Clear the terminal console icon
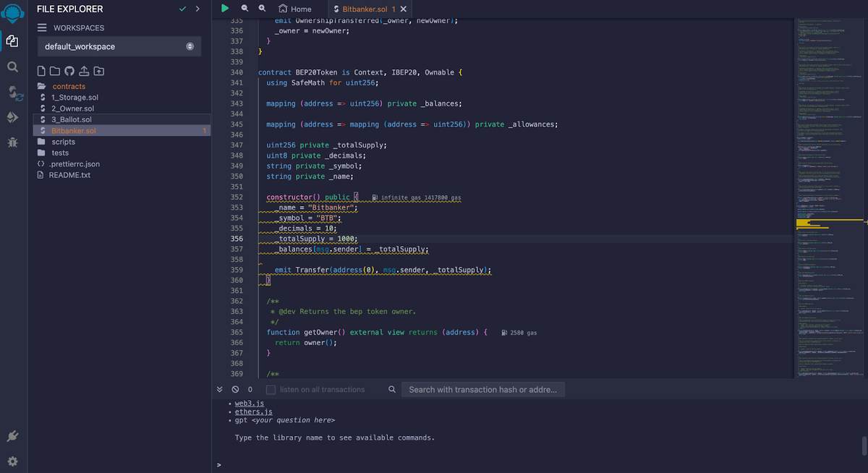The height and width of the screenshot is (473, 868). 235,389
